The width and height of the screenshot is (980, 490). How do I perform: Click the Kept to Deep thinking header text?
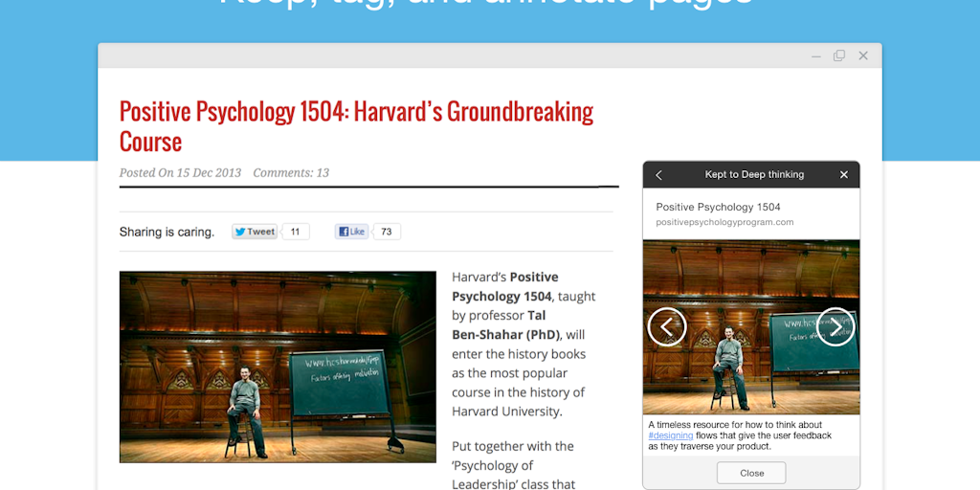click(x=754, y=175)
